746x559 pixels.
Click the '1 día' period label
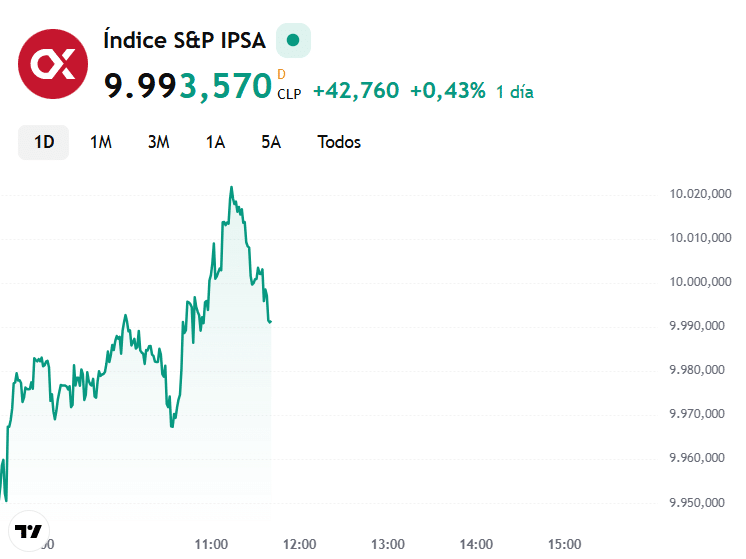[515, 92]
